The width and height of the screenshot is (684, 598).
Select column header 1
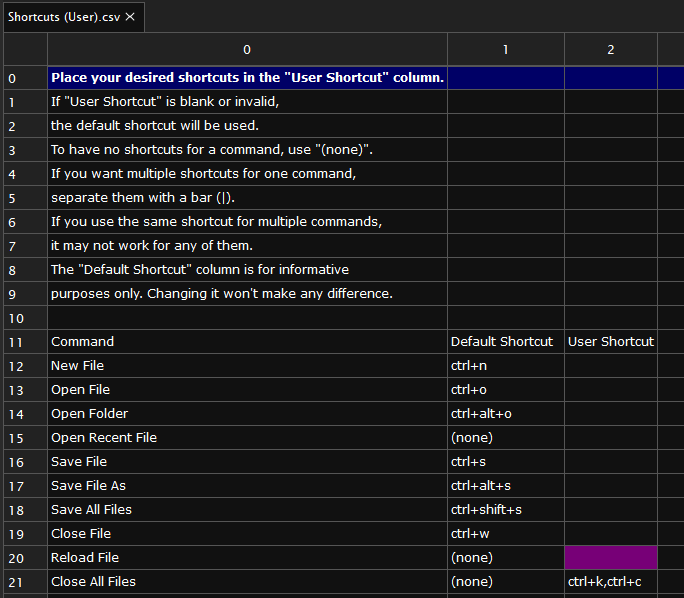(506, 50)
